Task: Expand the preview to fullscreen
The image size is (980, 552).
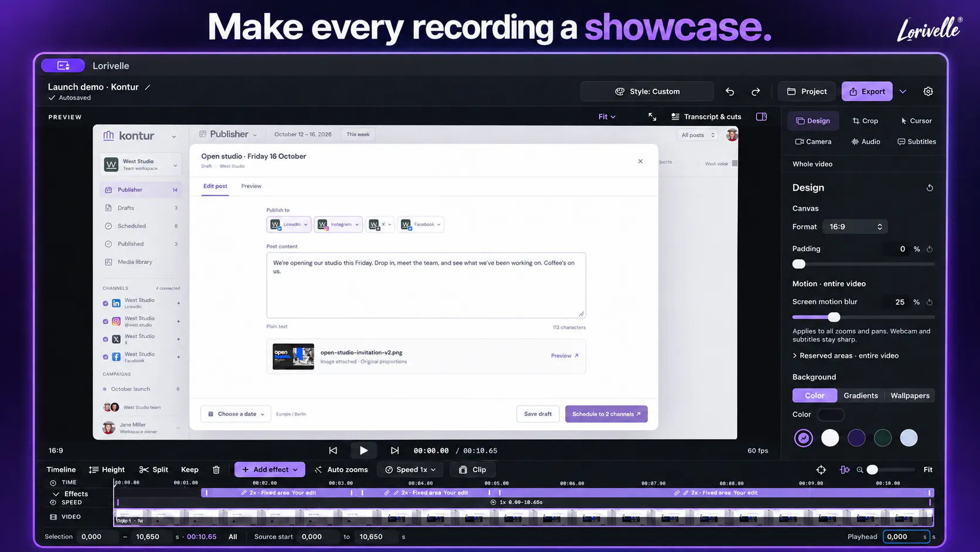Action: pos(652,117)
